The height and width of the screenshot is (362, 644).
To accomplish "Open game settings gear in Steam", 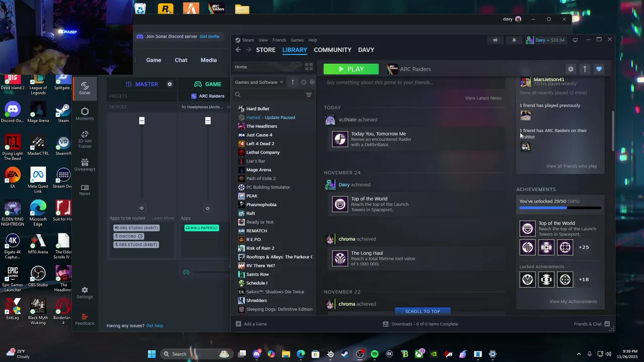I will [571, 69].
